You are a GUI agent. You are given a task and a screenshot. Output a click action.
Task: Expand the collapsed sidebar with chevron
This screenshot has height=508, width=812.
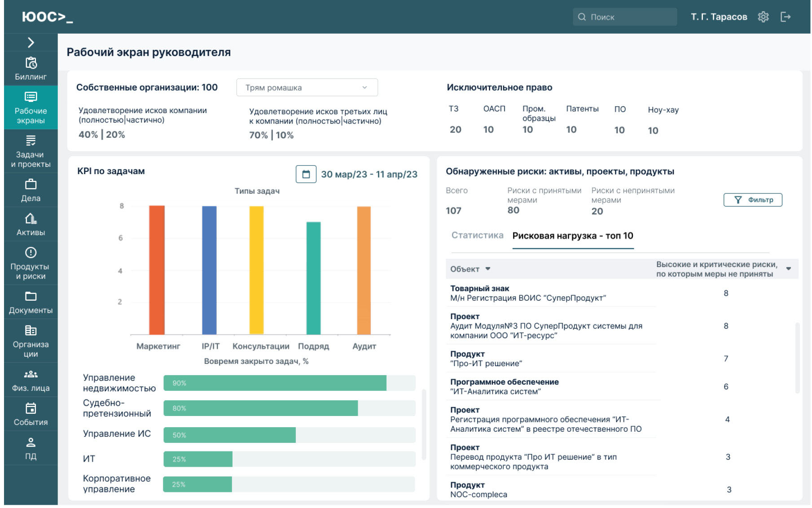(31, 43)
